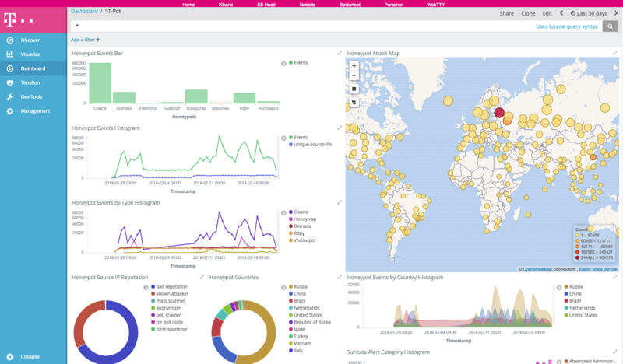This screenshot has height=364, width=623.
Task: Click Honeytrap legend color dot
Action: [290, 219]
